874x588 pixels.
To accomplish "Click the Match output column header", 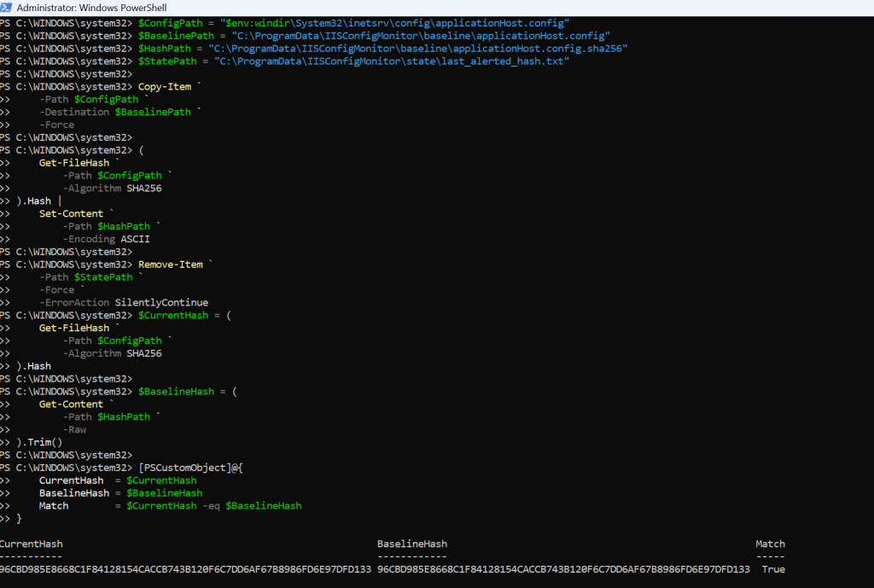I will pos(771,544).
